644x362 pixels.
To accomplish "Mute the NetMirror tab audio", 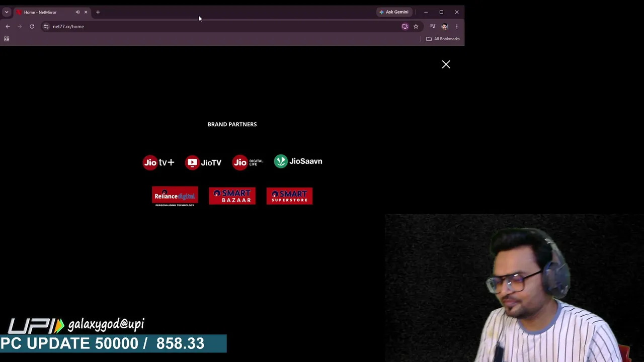I will click(x=77, y=12).
